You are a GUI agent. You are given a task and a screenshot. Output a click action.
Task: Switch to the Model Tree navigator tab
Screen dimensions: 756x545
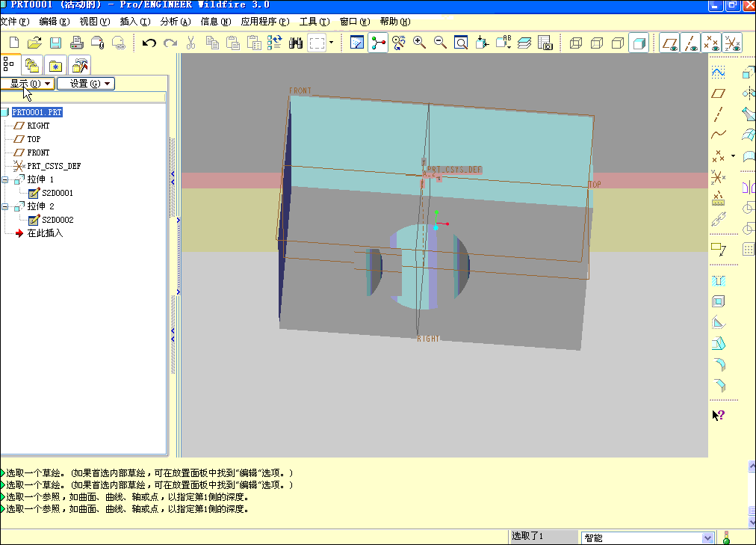click(x=10, y=64)
